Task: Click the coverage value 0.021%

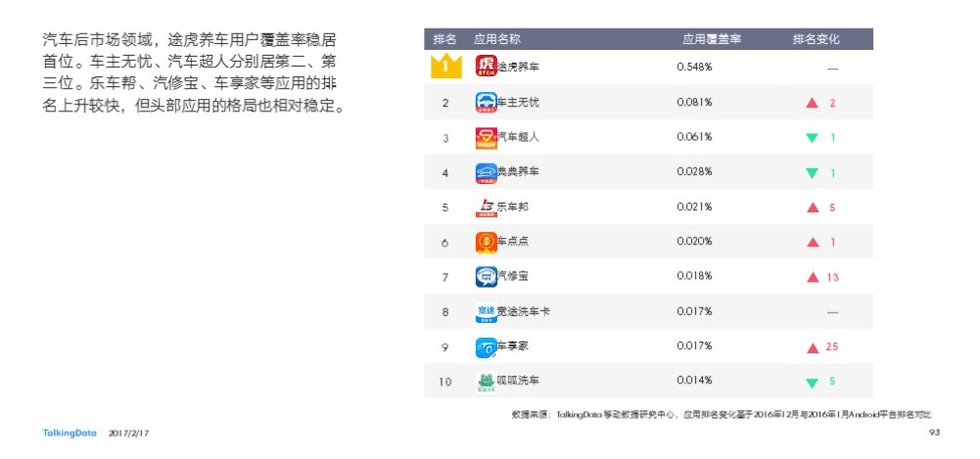Action: coord(694,207)
